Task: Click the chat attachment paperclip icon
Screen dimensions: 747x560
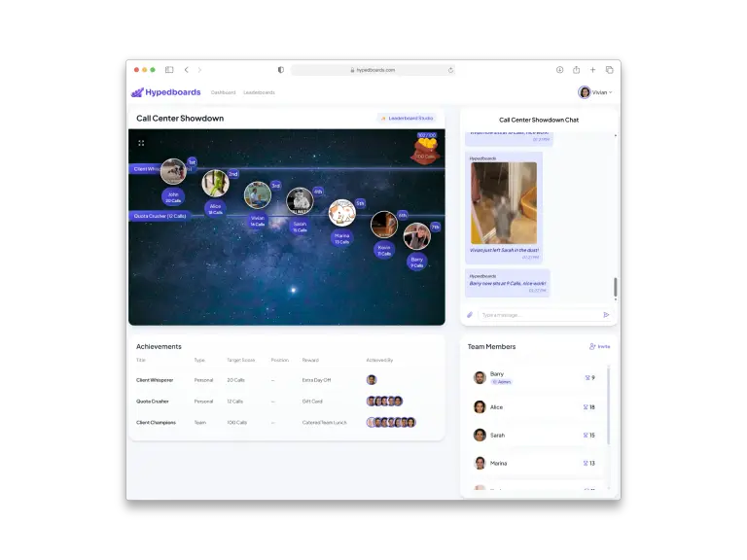Action: click(470, 315)
